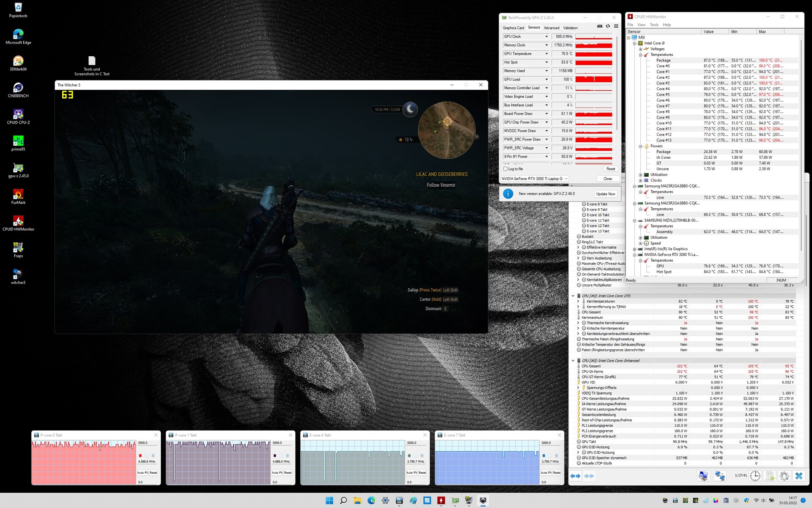Open the NVIDIA GeForce RTX 3080 Ti GPU selector
The width and height of the screenshot is (812, 508).
coord(535,179)
